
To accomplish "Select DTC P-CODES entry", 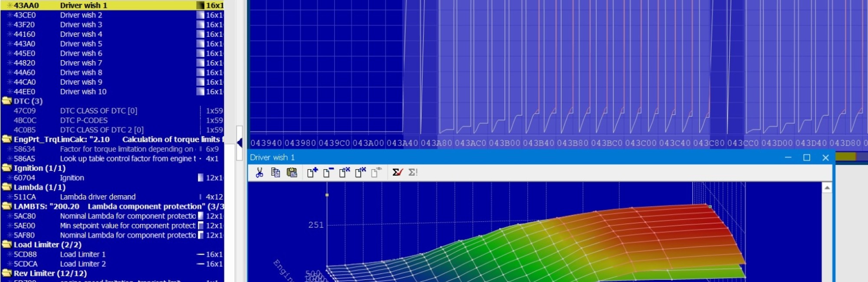I will pyautogui.click(x=84, y=120).
